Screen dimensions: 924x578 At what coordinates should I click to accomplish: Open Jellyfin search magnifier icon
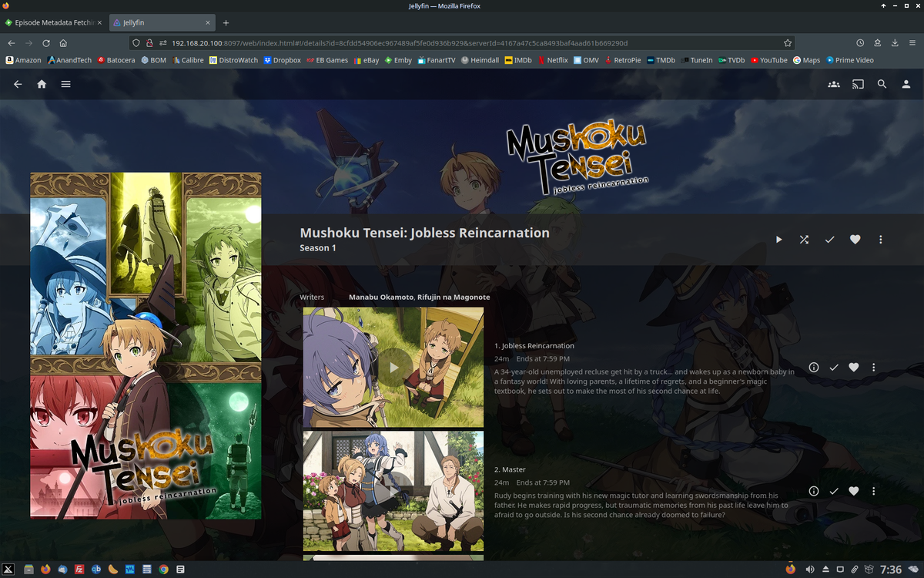(882, 84)
